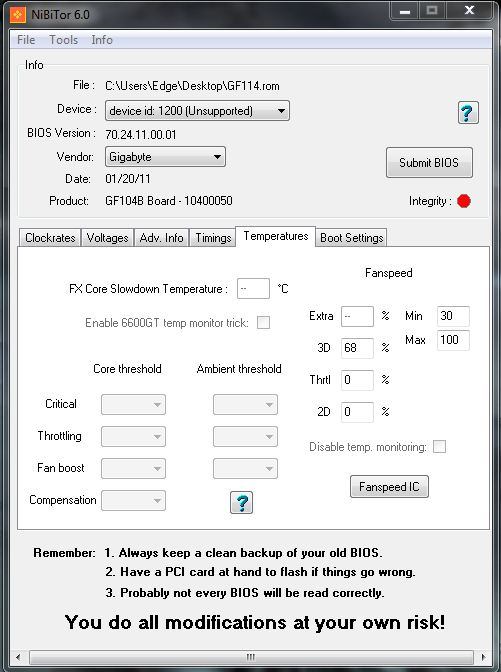
Task: Expand the Throttling core threshold dropdown
Action: tap(133, 437)
